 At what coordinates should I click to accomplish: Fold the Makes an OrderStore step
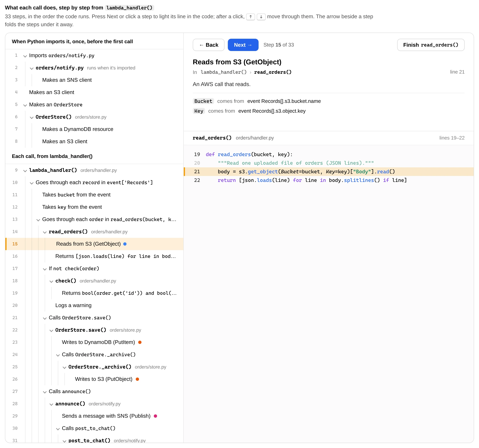[x=25, y=105]
